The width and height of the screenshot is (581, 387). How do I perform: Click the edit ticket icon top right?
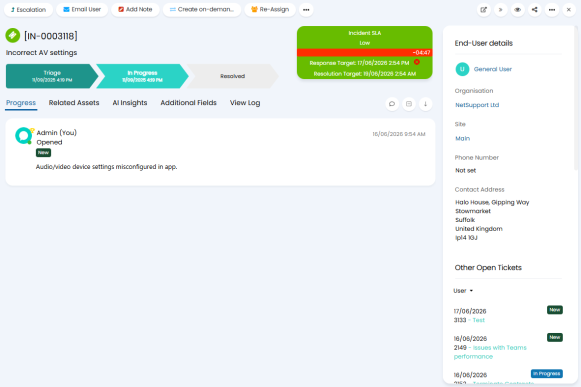pos(484,10)
